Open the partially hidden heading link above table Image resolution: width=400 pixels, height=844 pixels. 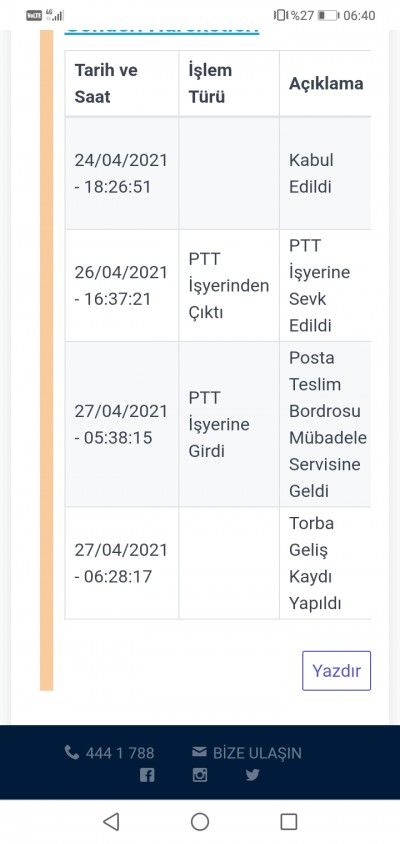tap(162, 30)
